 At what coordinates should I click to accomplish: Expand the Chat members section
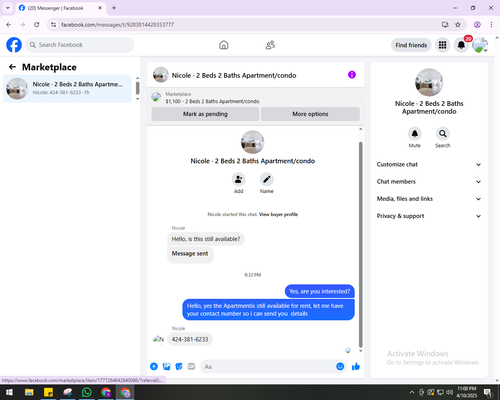tap(429, 182)
